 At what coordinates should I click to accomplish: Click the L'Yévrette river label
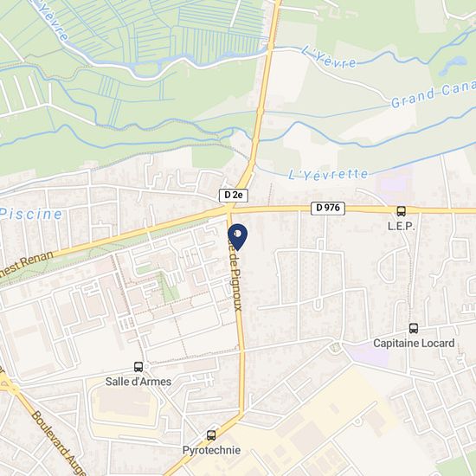328,175
